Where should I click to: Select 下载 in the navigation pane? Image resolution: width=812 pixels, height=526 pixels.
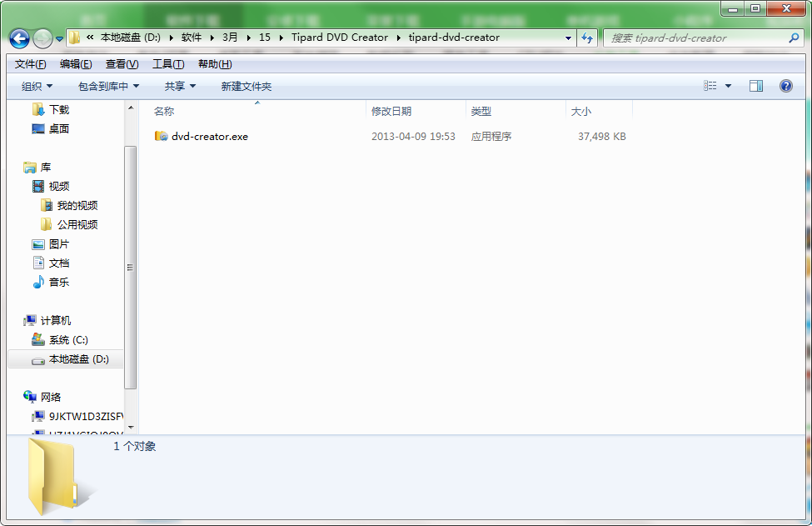[x=59, y=110]
